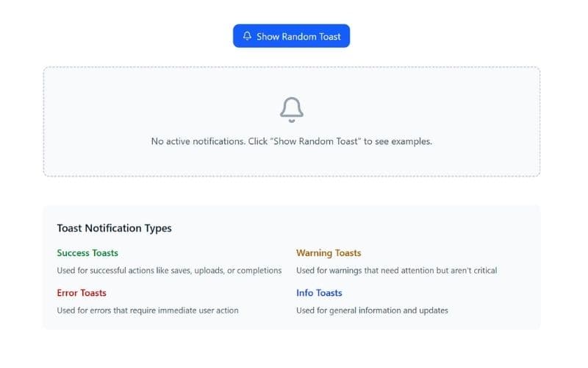The width and height of the screenshot is (588, 368).
Task: Click the Error Toasts description text
Action: [x=148, y=310]
